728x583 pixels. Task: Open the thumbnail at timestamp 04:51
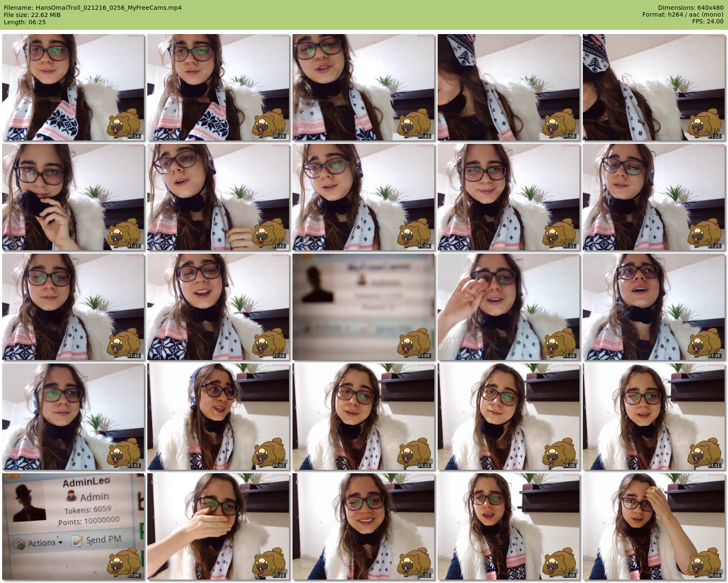[654, 417]
